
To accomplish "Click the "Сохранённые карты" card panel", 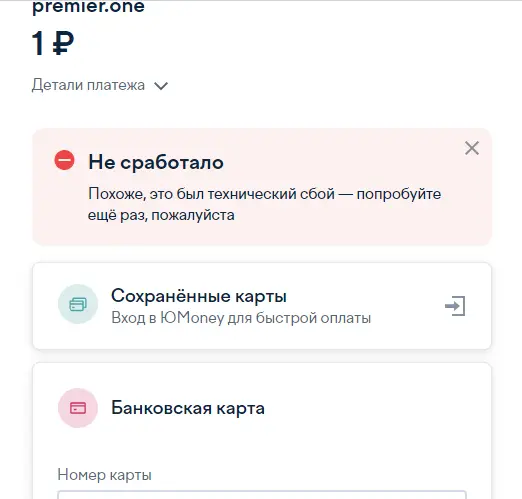I will coord(262,306).
